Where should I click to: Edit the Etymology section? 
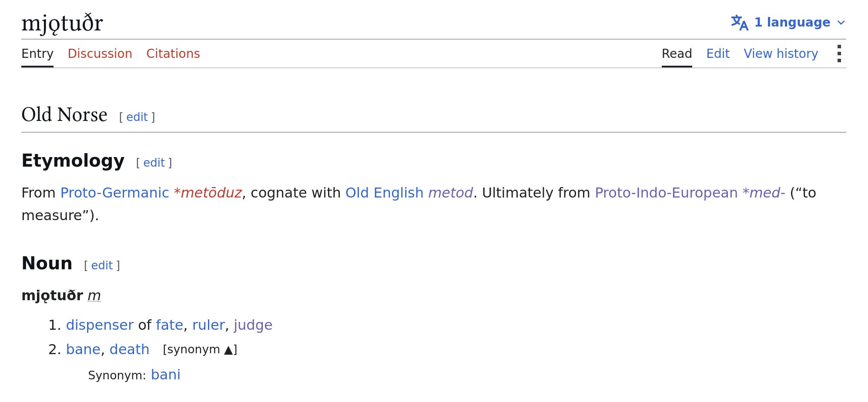(154, 163)
